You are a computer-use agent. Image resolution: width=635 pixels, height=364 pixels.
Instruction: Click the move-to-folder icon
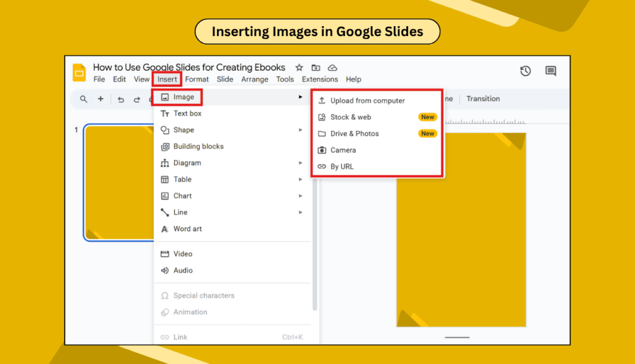(316, 68)
